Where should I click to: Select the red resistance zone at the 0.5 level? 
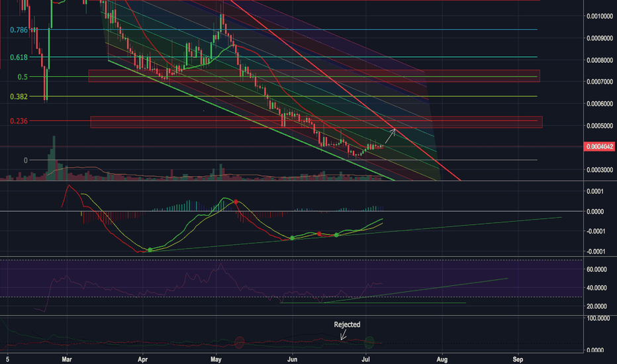pyautogui.click(x=314, y=76)
